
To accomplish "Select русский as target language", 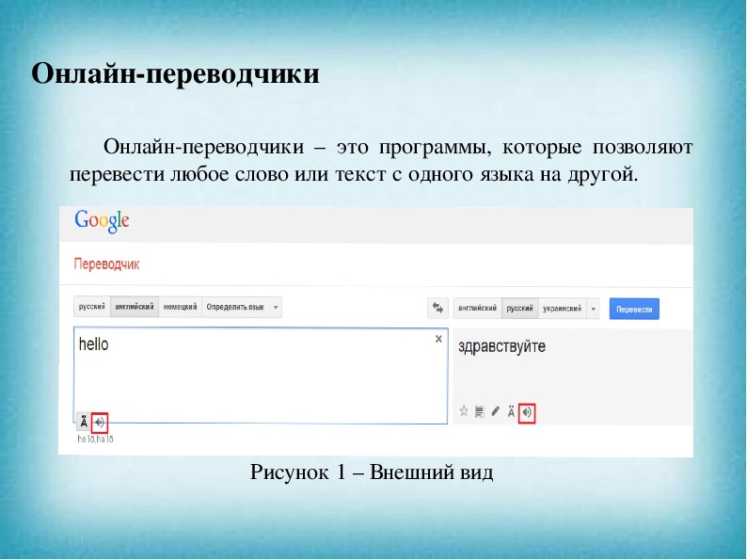I will click(519, 309).
